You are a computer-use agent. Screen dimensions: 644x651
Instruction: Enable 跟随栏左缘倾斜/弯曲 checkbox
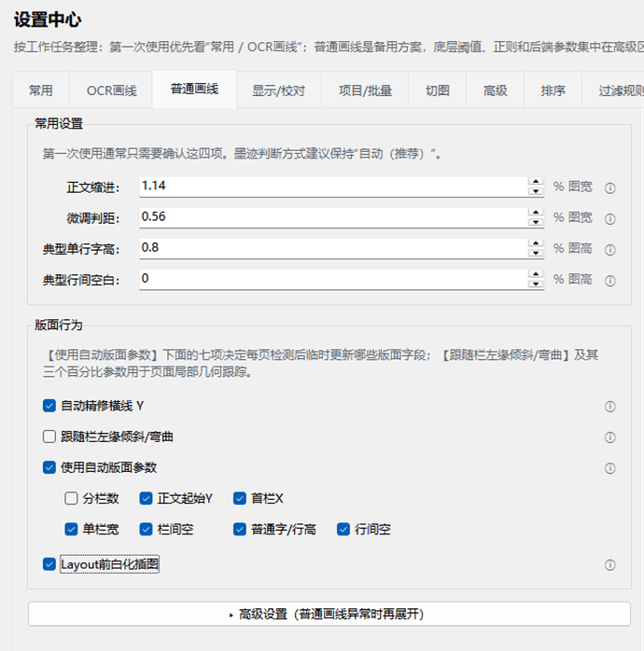click(x=49, y=436)
